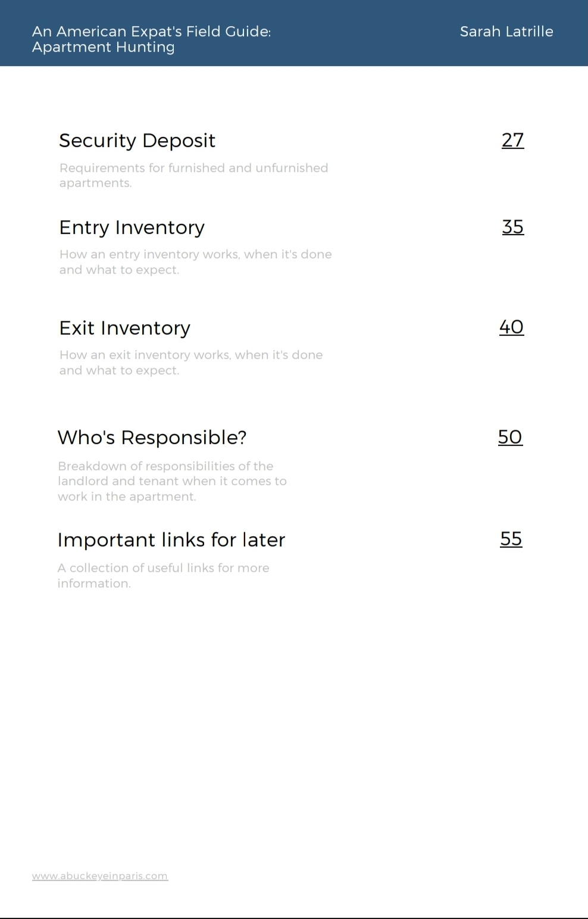The height and width of the screenshot is (919, 588).
Task: Select the Apartment Hunting subtitle in header
Action: 103,47
